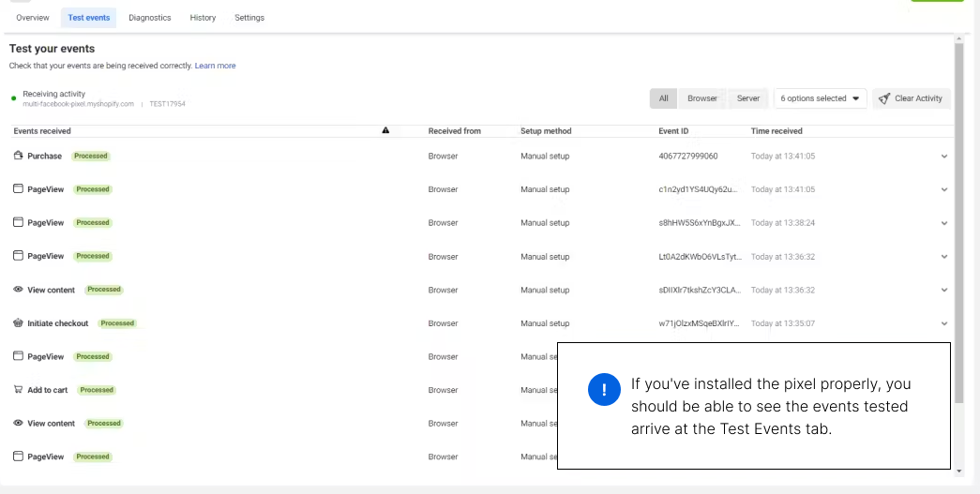Viewport: 980px width, 494px height.
Task: Click the eye icon beside first View content
Action: (x=18, y=290)
